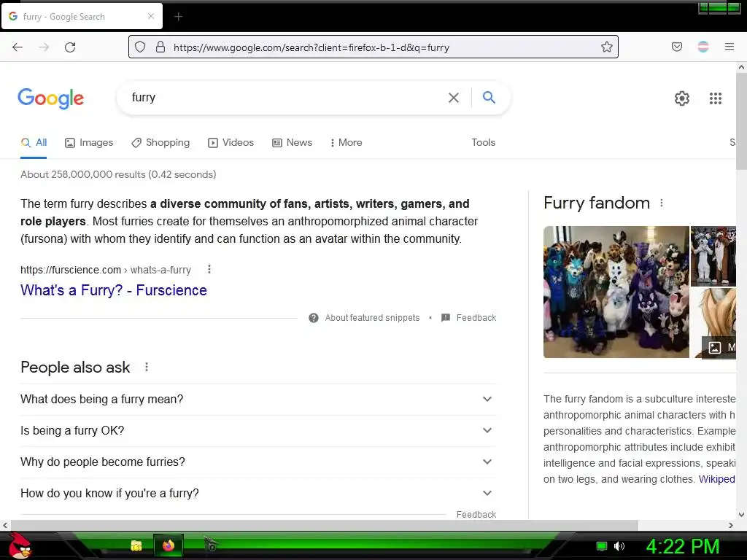Click the Google logo
Viewport: 747px width, 560px height.
51,98
